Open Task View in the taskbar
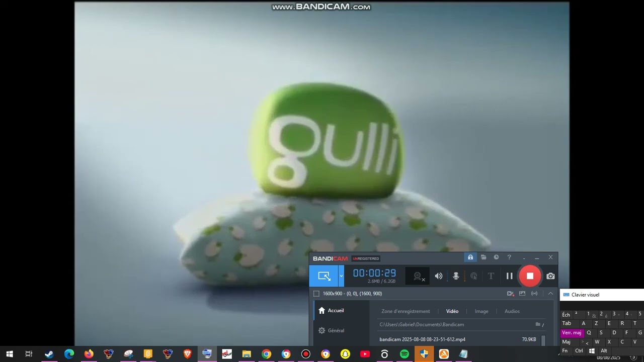 pos(29,354)
